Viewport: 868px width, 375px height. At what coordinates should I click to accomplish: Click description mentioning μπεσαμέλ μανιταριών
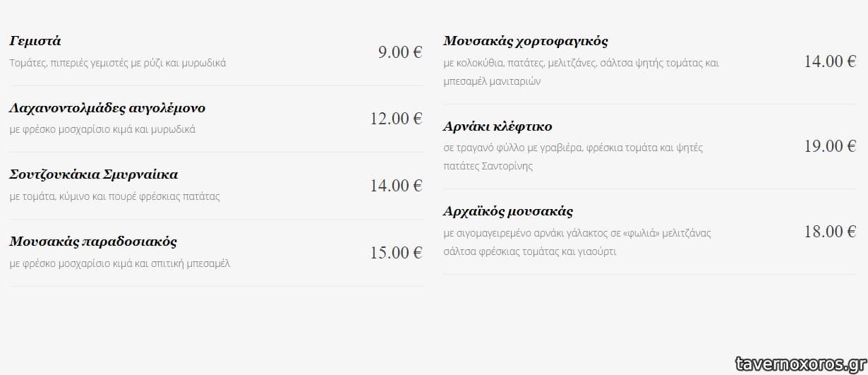(492, 81)
